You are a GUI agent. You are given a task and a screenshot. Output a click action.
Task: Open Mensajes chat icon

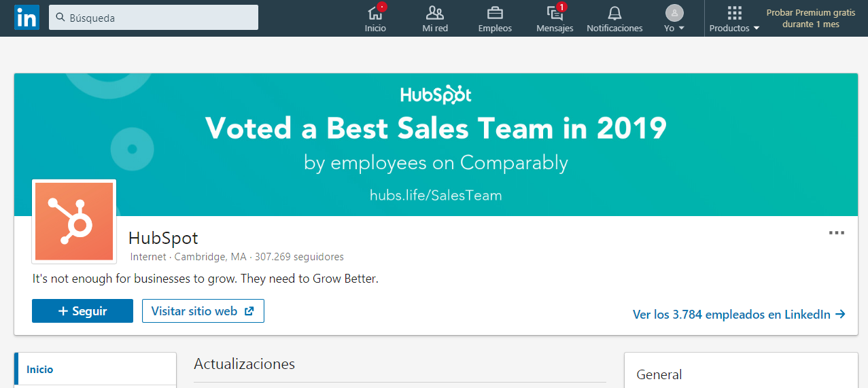coord(555,13)
